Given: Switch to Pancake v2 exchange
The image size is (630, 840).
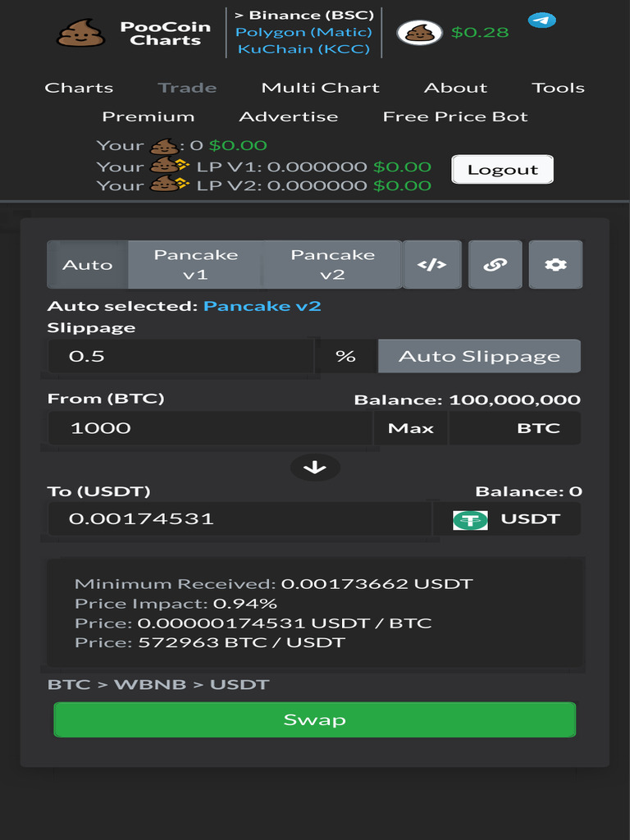Looking at the screenshot, I should (333, 265).
